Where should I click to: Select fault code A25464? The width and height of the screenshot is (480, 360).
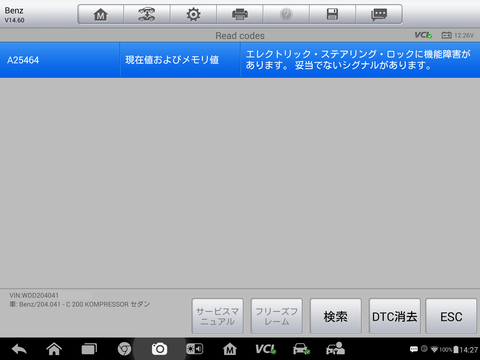click(60, 60)
